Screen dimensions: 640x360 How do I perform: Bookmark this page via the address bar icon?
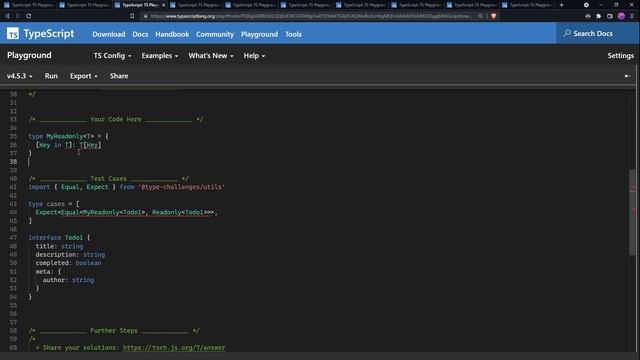point(132,16)
